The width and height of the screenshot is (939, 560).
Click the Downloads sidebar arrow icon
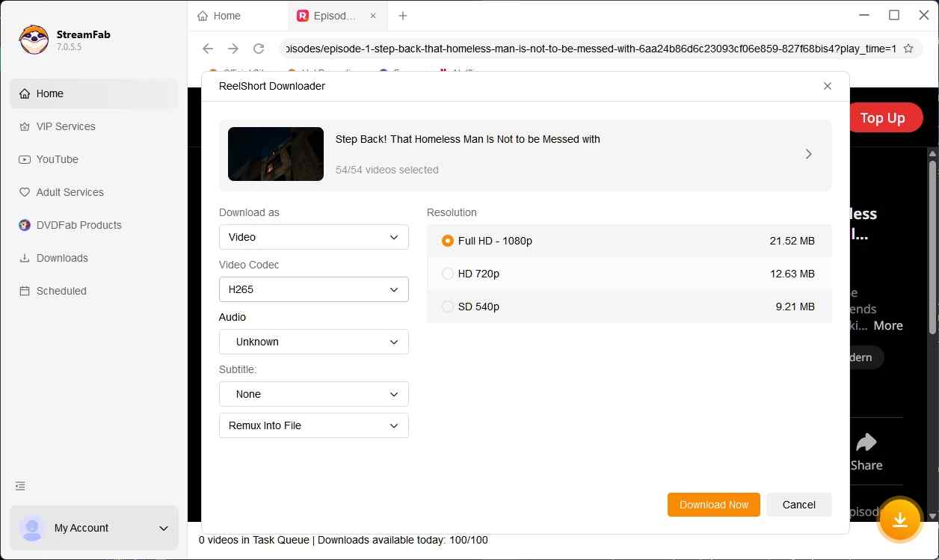25,258
